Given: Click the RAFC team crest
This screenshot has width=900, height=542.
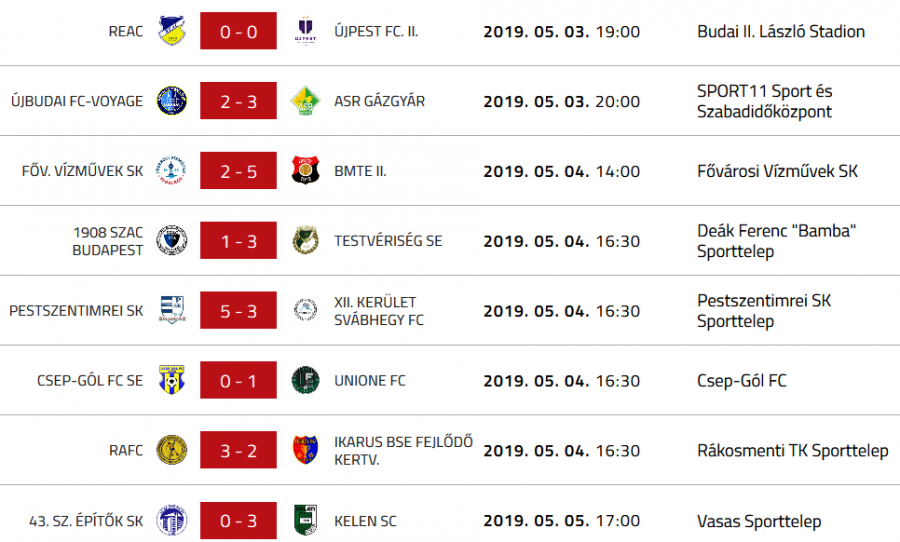Looking at the screenshot, I should coord(172,451).
